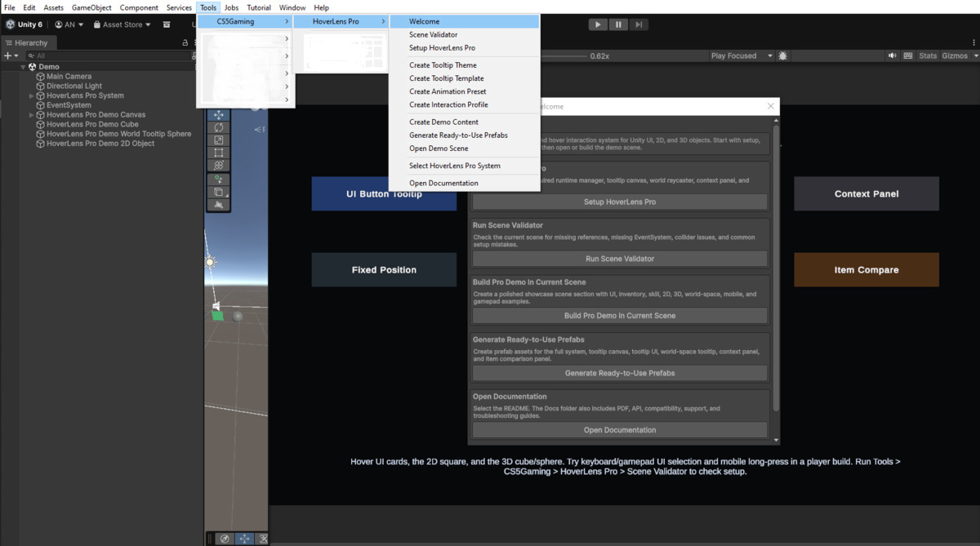Image resolution: width=980 pixels, height=546 pixels.
Task: Choose Welcome from the HoverLens menu
Action: (x=464, y=21)
